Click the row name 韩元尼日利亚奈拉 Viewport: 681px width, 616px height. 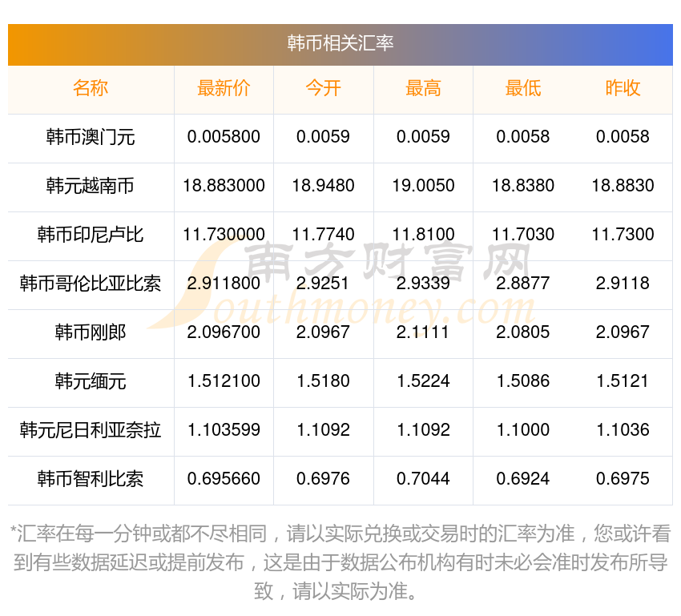91,430
